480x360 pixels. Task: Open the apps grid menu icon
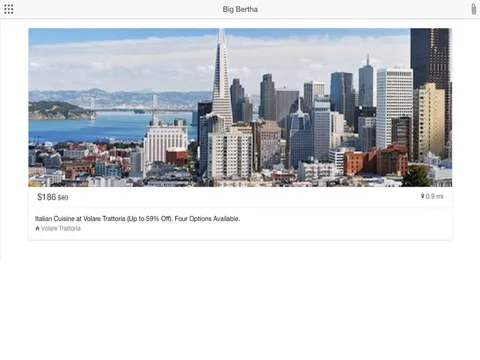pyautogui.click(x=9, y=9)
